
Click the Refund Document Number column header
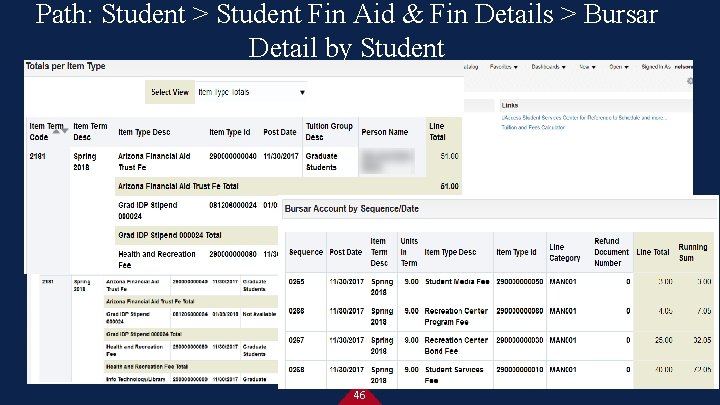(611, 252)
